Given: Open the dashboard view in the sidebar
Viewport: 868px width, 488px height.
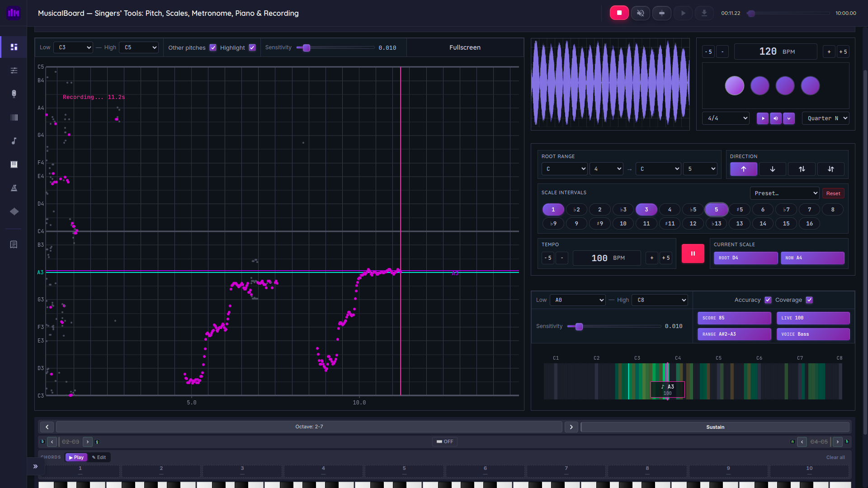Looking at the screenshot, I should (14, 47).
